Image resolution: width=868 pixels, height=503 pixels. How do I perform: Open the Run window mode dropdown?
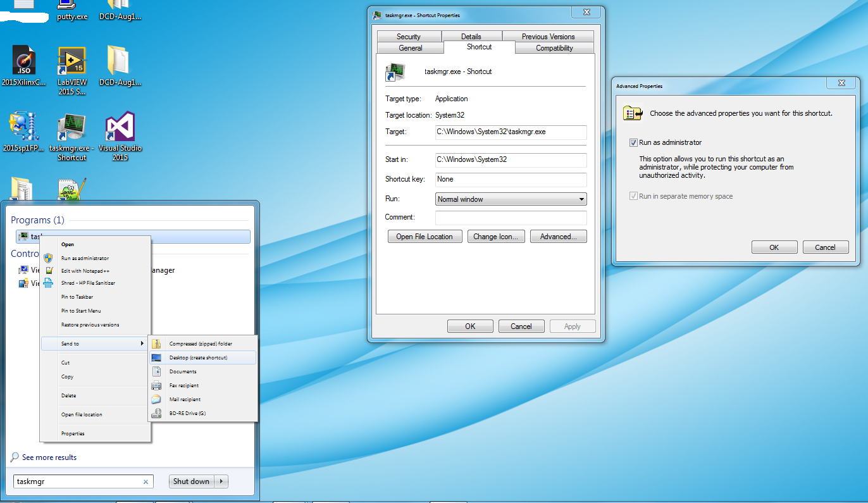[x=511, y=199]
